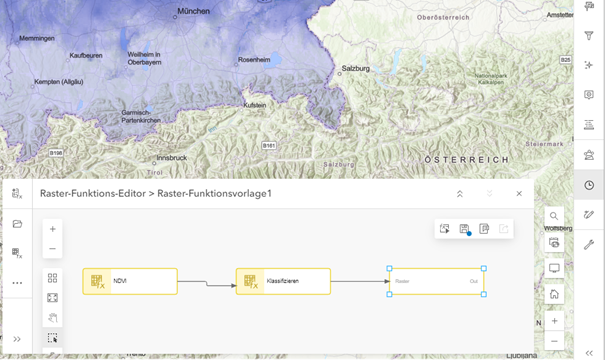This screenshot has height=360, width=605.
Task: Click the Weilheim in Oberbayern label
Action: pyautogui.click(x=144, y=58)
